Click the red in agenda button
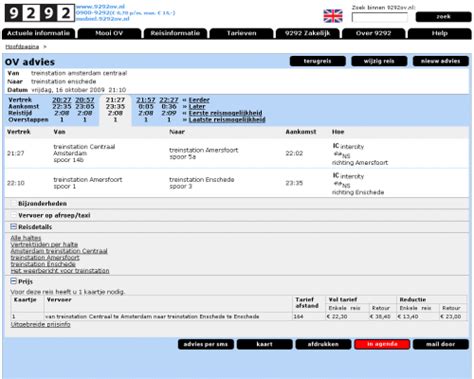 (382, 344)
